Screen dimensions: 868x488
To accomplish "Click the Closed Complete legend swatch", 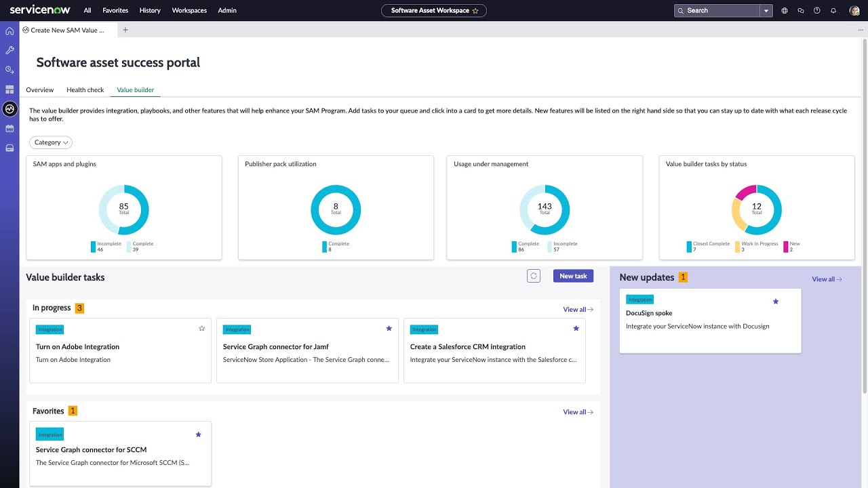I will point(689,247).
